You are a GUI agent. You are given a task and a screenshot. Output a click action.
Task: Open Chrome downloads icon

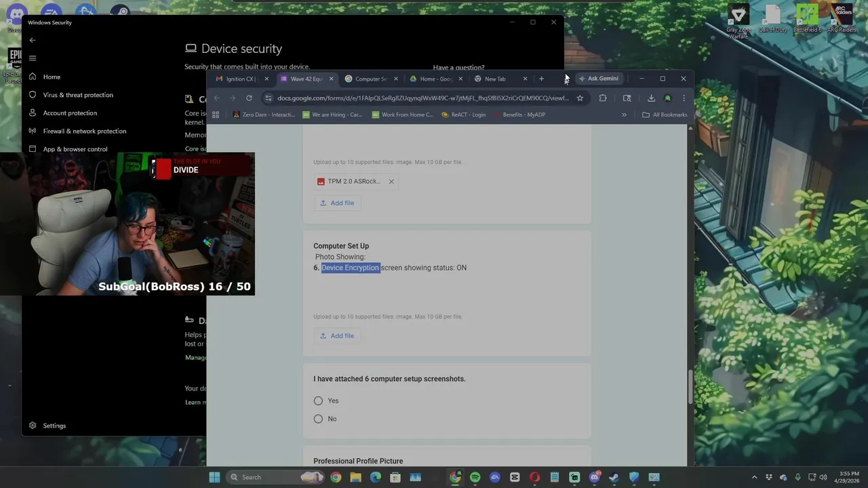click(651, 98)
